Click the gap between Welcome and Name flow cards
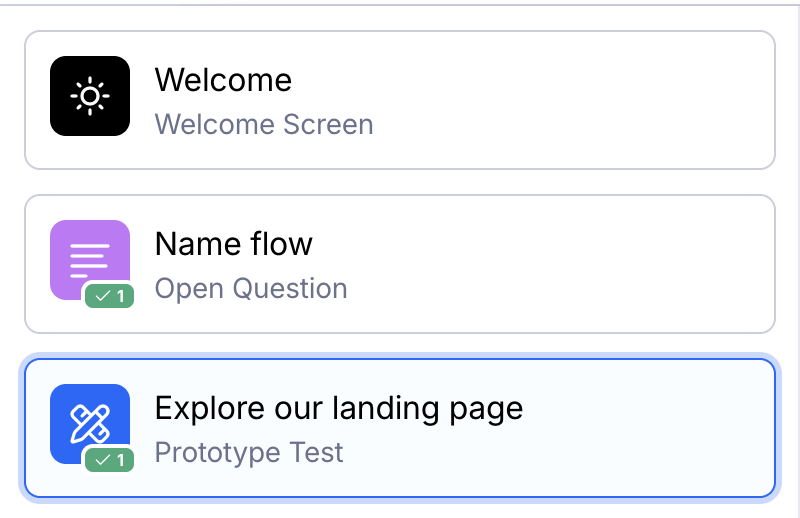800x518 pixels. [400, 182]
